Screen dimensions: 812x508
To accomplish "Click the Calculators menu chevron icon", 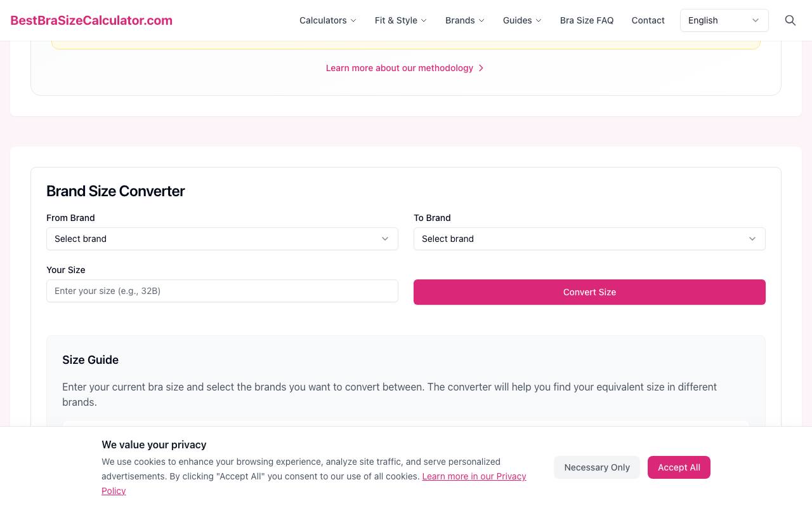I will (353, 20).
